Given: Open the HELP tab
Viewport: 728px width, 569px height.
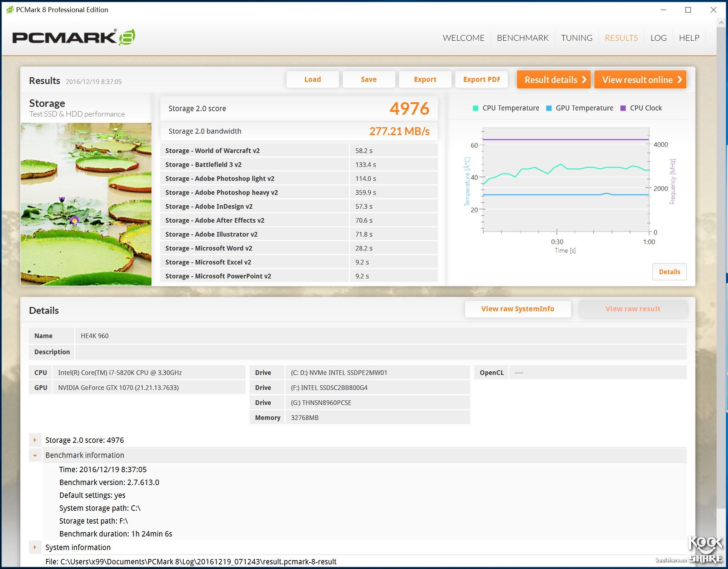Looking at the screenshot, I should coord(689,38).
